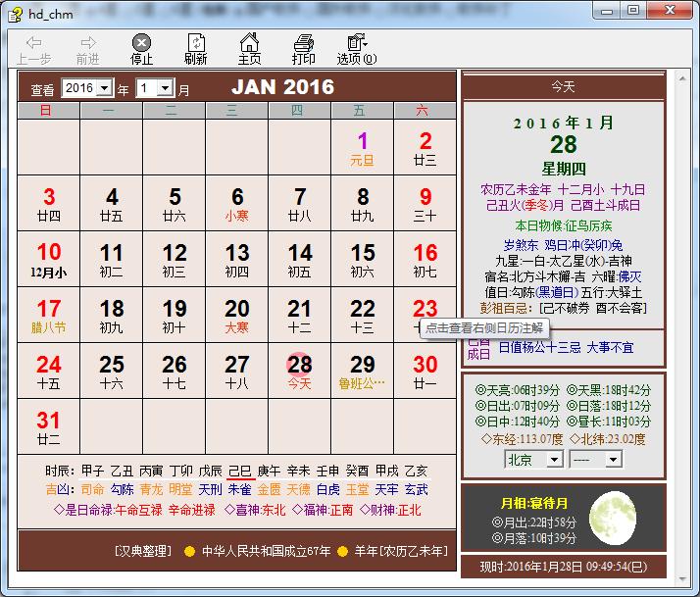Click the Print (打印) icon
700x597 pixels.
coord(304,43)
